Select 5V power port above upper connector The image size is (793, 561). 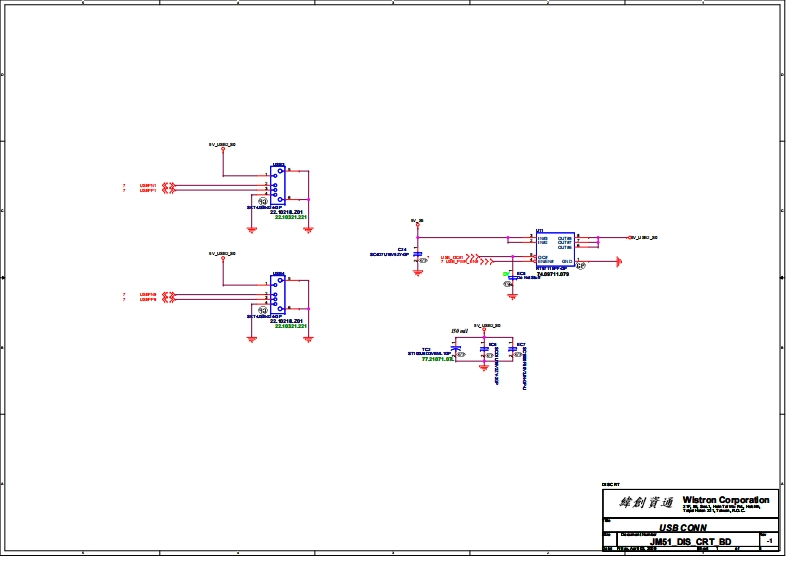[222, 149]
